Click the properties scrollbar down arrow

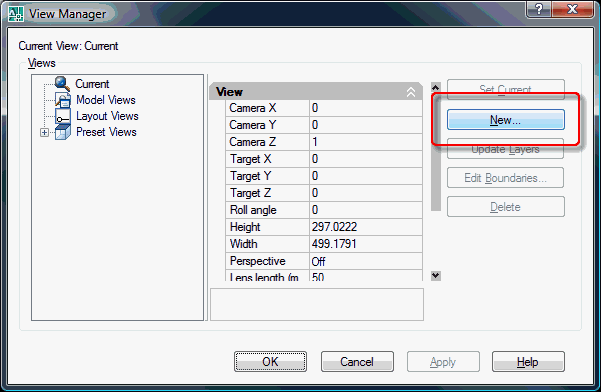pos(435,276)
